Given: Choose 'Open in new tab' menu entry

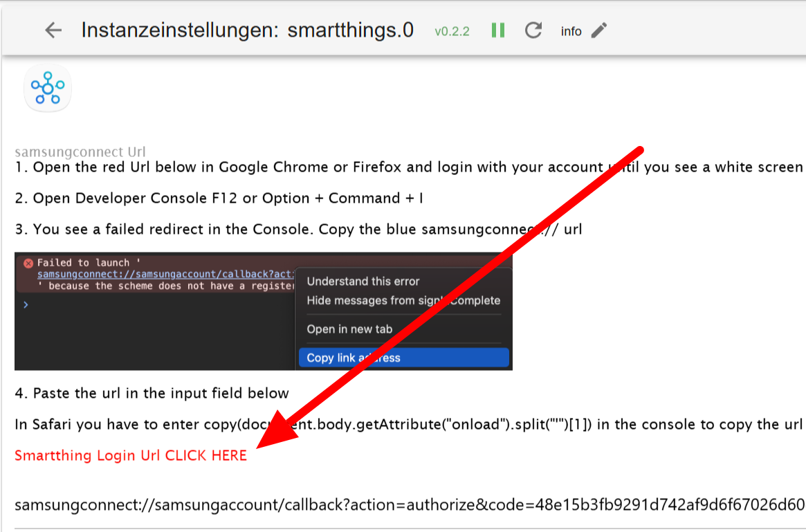Looking at the screenshot, I should 349,329.
